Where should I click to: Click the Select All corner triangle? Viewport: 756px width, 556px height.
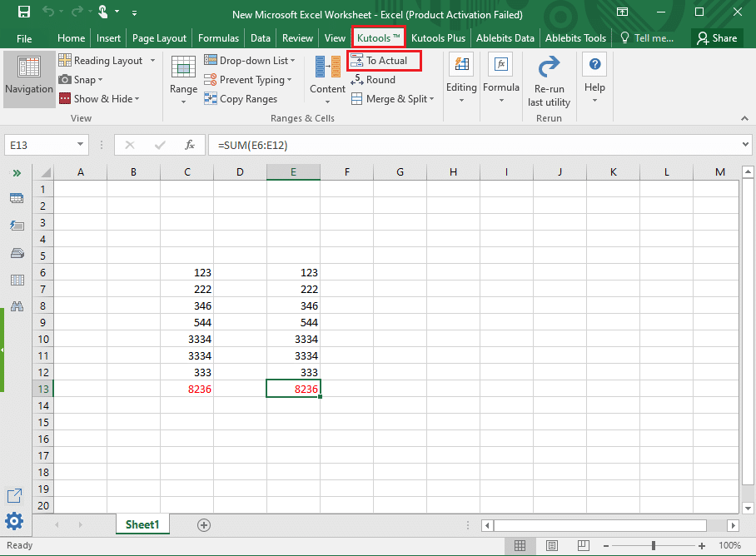[x=45, y=172]
